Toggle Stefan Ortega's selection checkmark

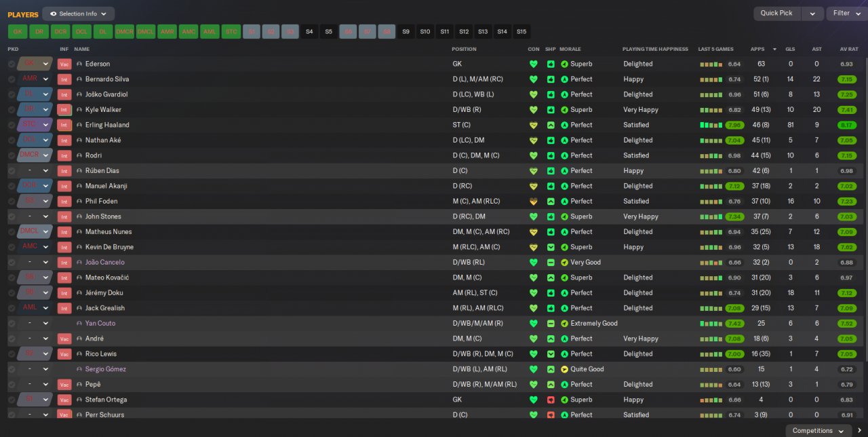click(x=12, y=400)
